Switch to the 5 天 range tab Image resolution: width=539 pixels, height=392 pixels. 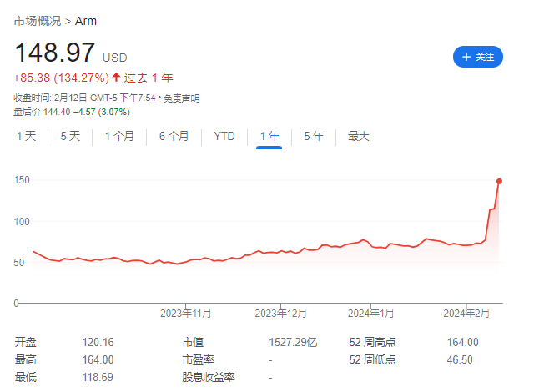pyautogui.click(x=70, y=137)
